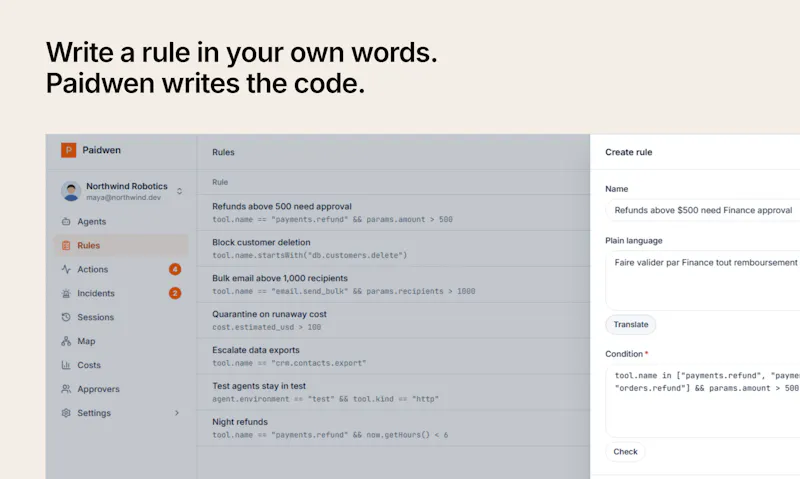Click the Northwind Robotics user avatar
This screenshot has height=479, width=800.
71,191
